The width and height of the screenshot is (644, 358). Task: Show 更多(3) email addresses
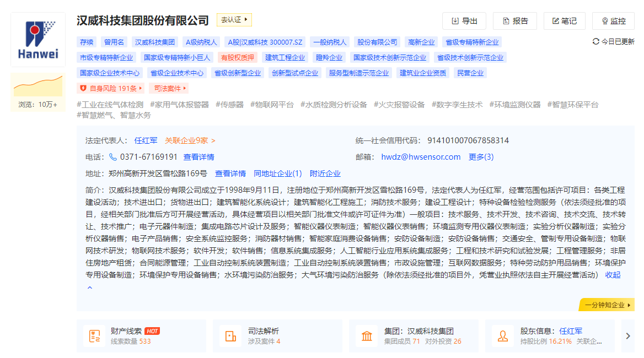tap(481, 157)
